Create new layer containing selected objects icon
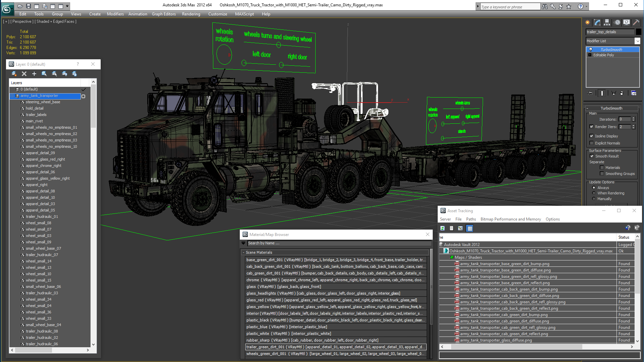Viewport: 644px width, 362px height. 14,74
